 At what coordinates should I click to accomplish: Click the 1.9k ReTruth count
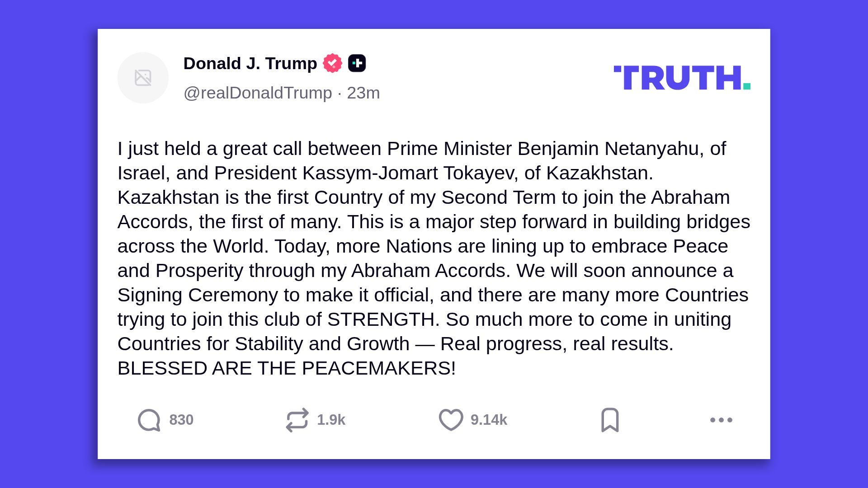coord(331,420)
